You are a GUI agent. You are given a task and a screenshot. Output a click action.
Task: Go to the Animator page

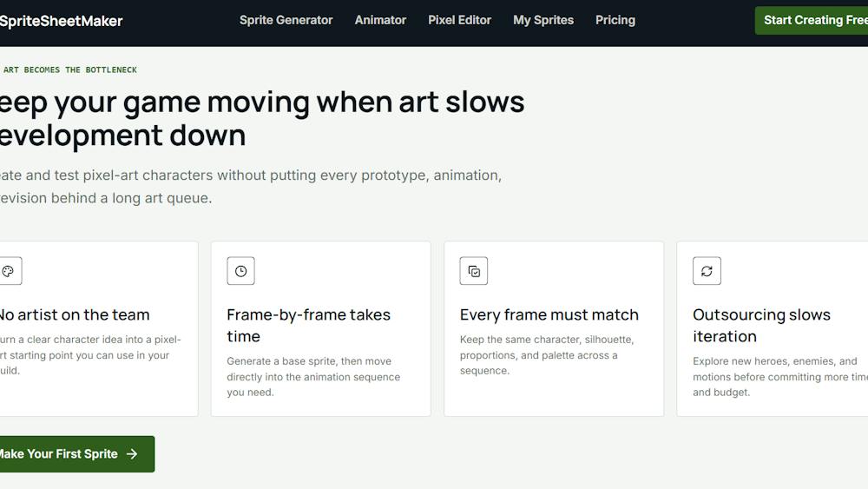click(x=380, y=20)
